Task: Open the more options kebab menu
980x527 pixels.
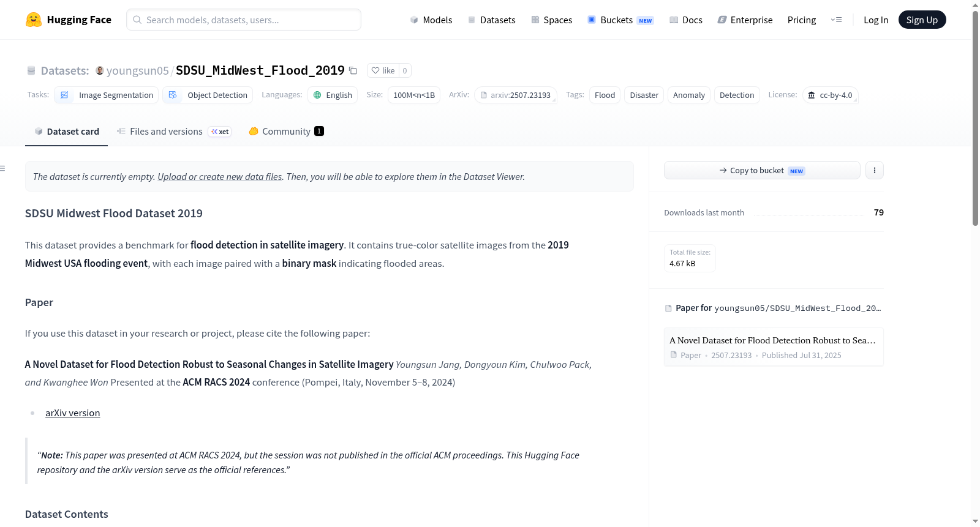Action: (x=875, y=170)
